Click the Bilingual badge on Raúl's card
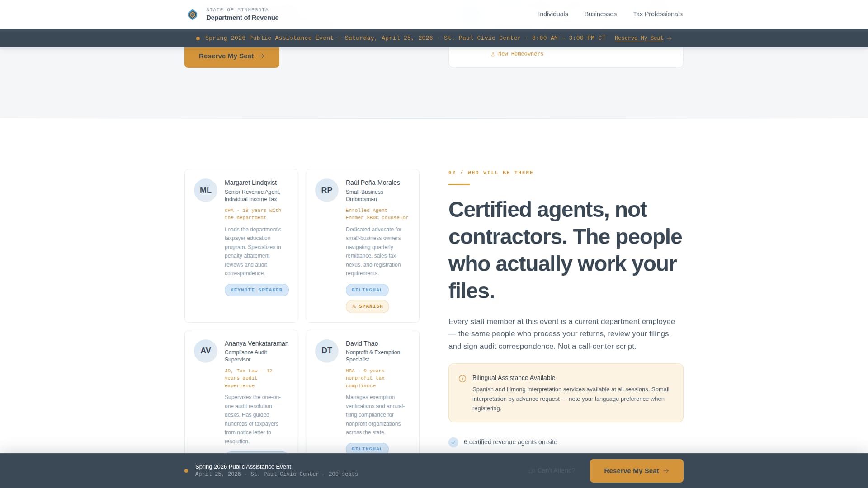The image size is (868, 488). pos(367,290)
